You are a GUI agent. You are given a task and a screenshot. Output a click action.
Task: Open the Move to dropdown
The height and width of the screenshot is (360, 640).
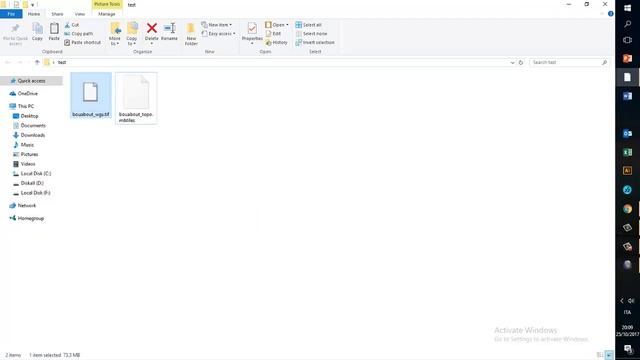click(x=115, y=34)
